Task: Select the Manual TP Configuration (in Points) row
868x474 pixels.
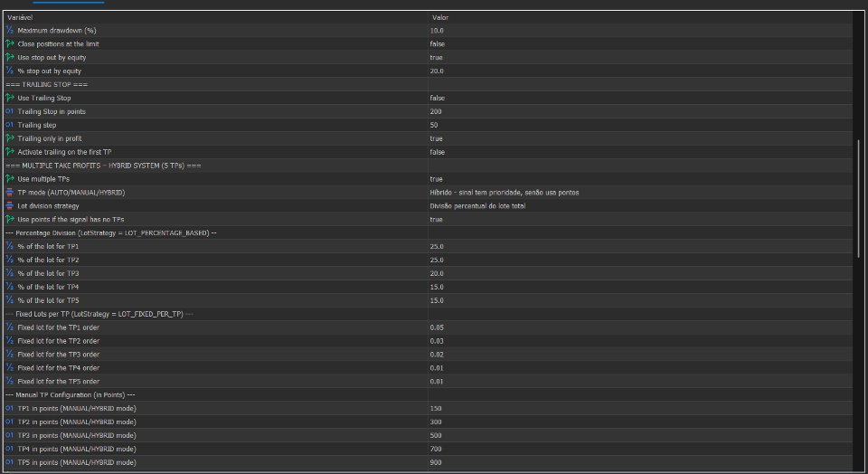Action: tap(428, 394)
